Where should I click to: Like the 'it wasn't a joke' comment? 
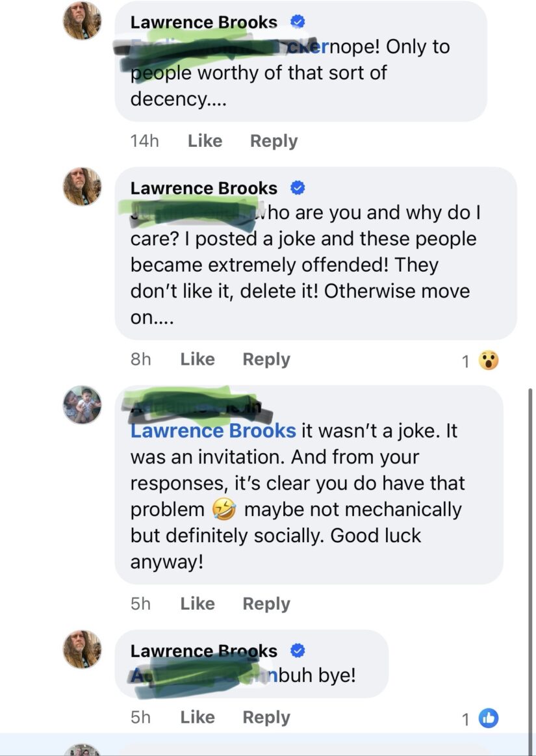[197, 604]
